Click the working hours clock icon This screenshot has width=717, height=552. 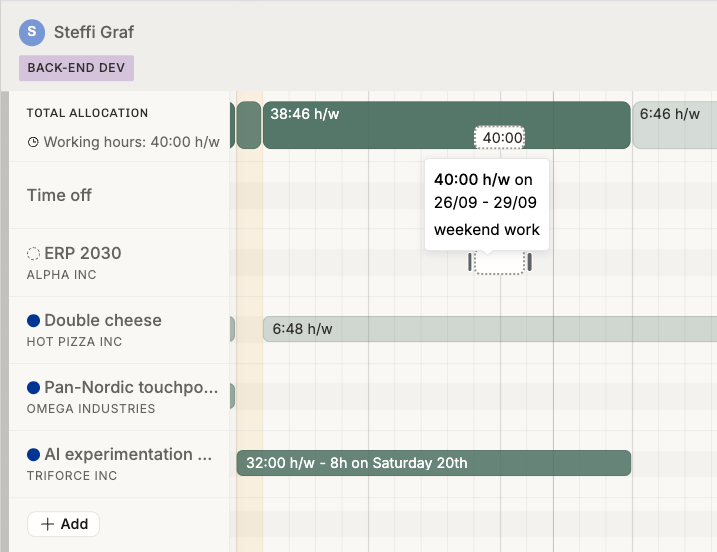pos(33,142)
